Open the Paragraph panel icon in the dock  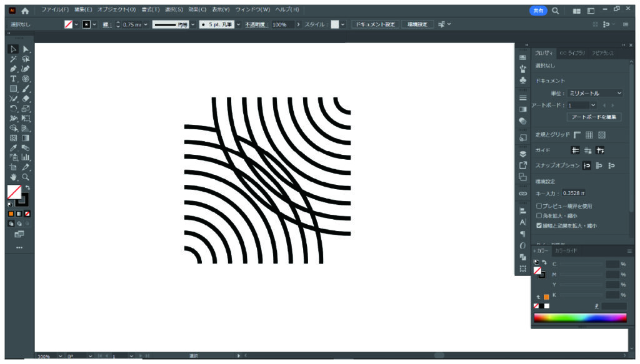coord(523,234)
